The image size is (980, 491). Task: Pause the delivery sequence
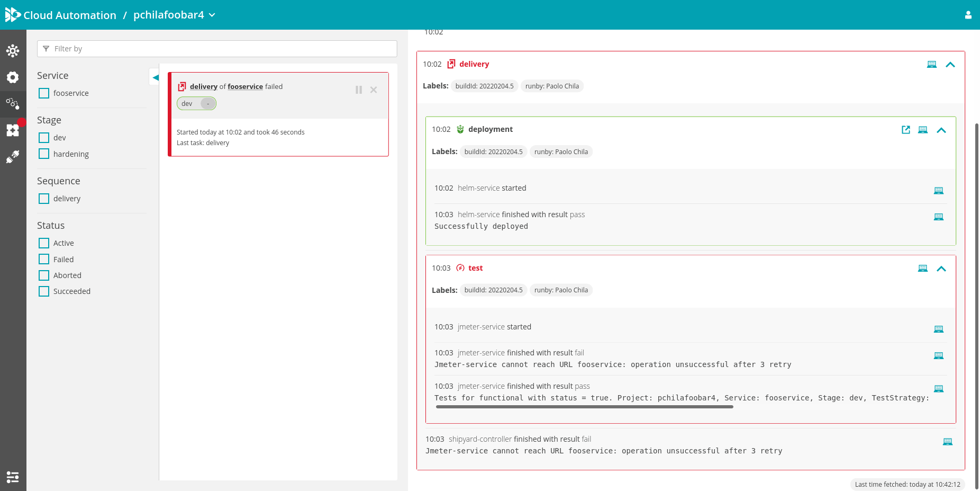pos(359,90)
